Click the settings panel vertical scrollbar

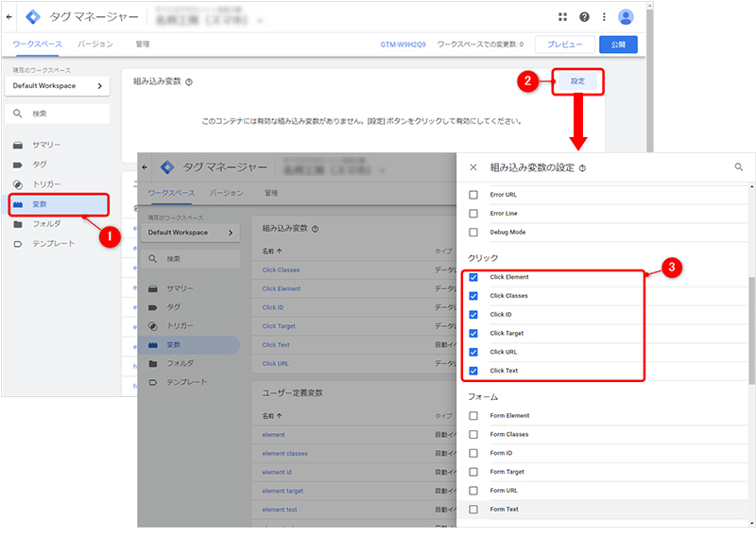tap(751, 331)
